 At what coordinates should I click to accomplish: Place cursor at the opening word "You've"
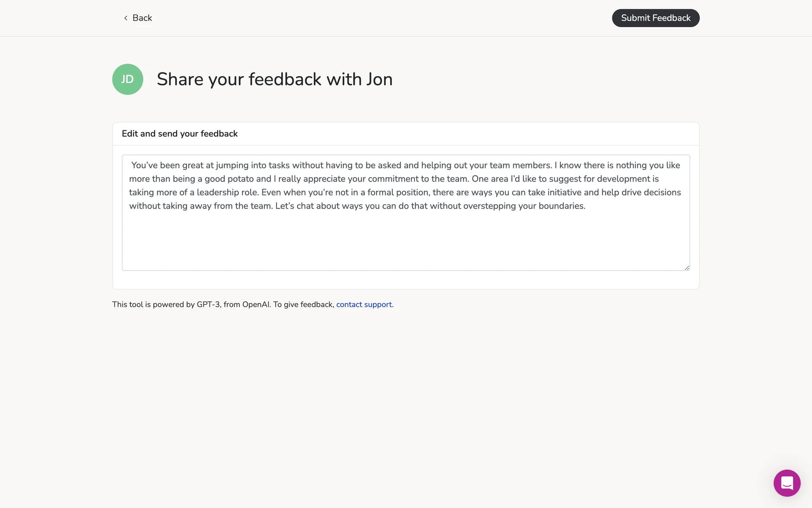tap(144, 165)
